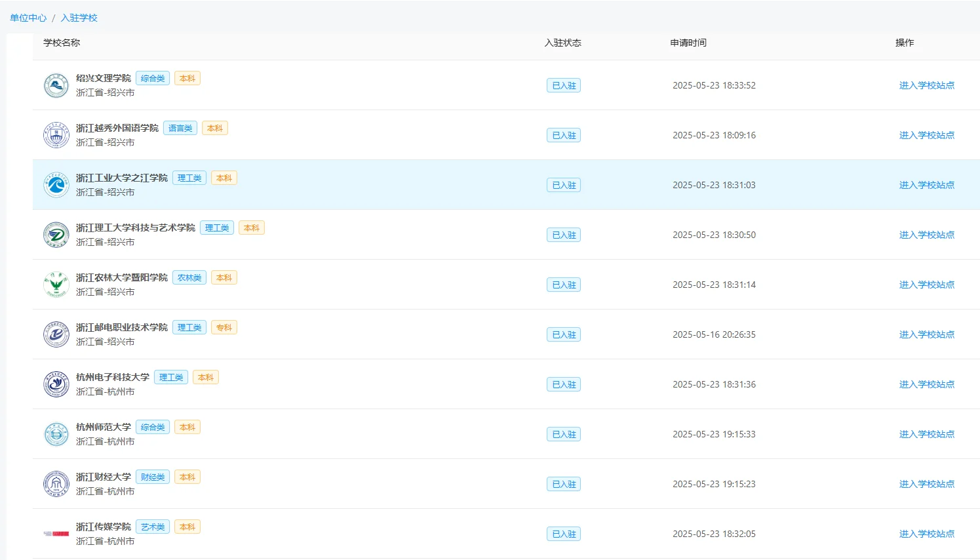This screenshot has height=560, width=980.
Task: Click timestamp 2025-05-23 19:15:33
Action: (714, 434)
